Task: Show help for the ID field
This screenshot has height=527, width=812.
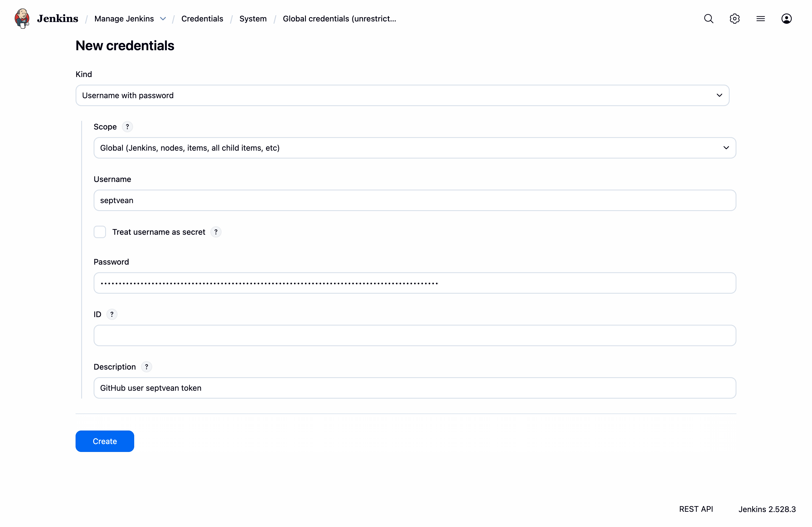Action: (112, 314)
